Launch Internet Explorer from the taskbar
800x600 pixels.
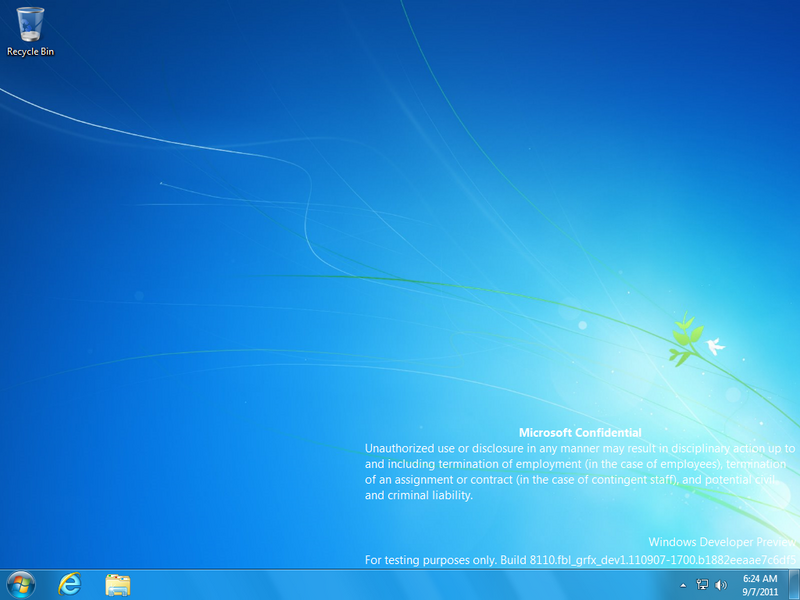[69, 584]
